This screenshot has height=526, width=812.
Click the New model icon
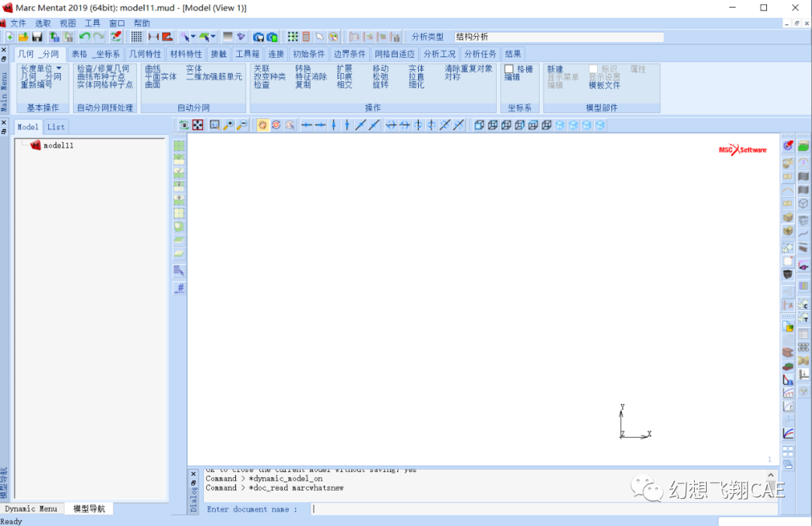(x=10, y=37)
